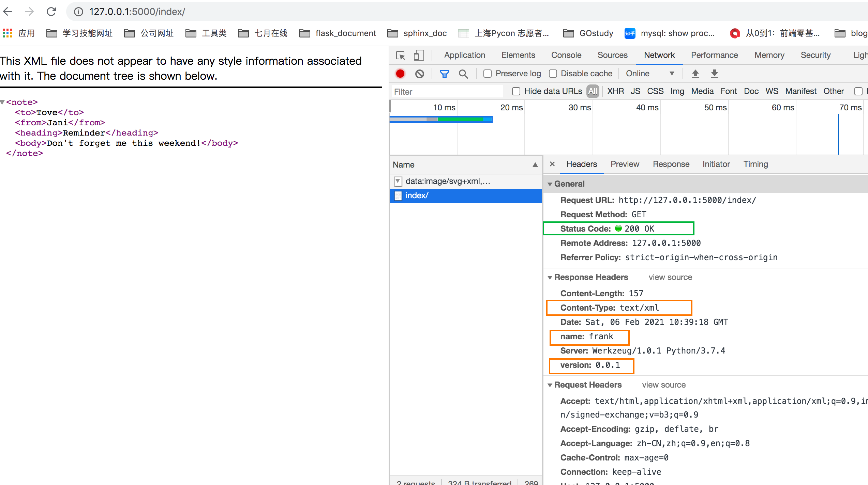868x485 pixels.
Task: Clear the network log with the clear icon
Action: pyautogui.click(x=420, y=74)
